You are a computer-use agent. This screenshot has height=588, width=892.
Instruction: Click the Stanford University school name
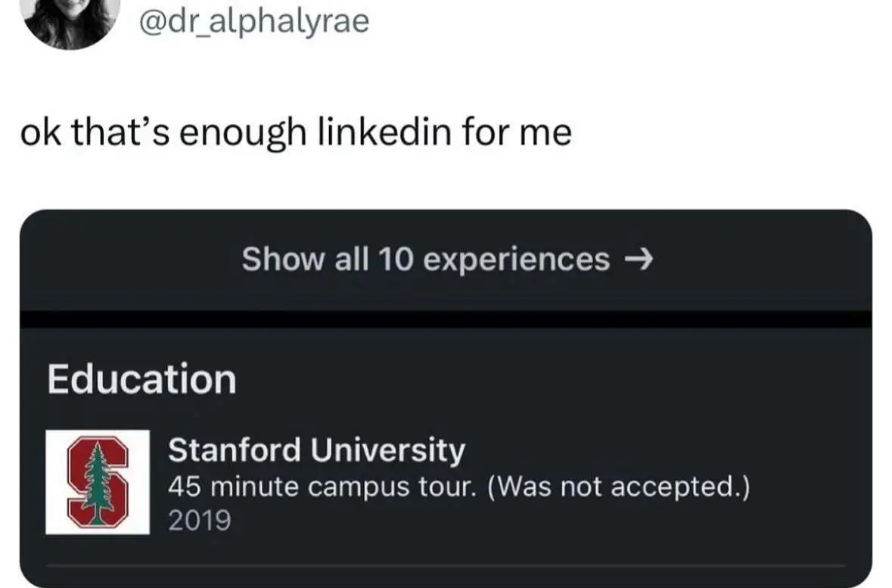(315, 450)
